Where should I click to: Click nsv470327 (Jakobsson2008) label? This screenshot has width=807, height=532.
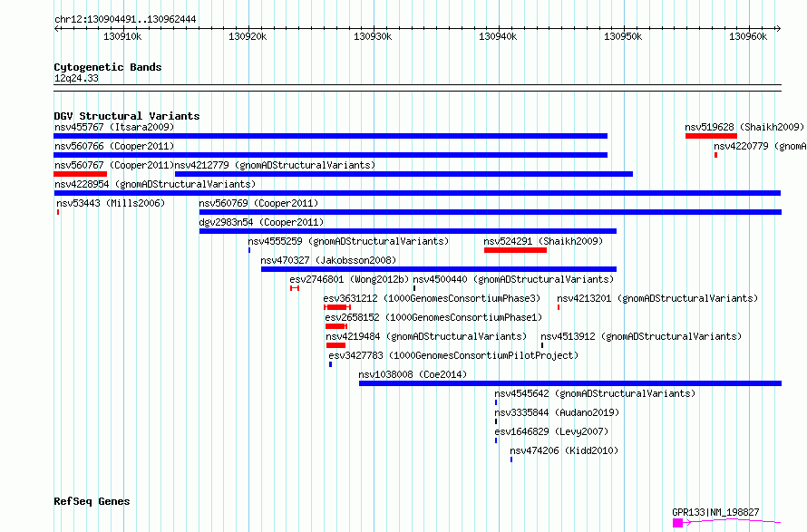(328, 260)
